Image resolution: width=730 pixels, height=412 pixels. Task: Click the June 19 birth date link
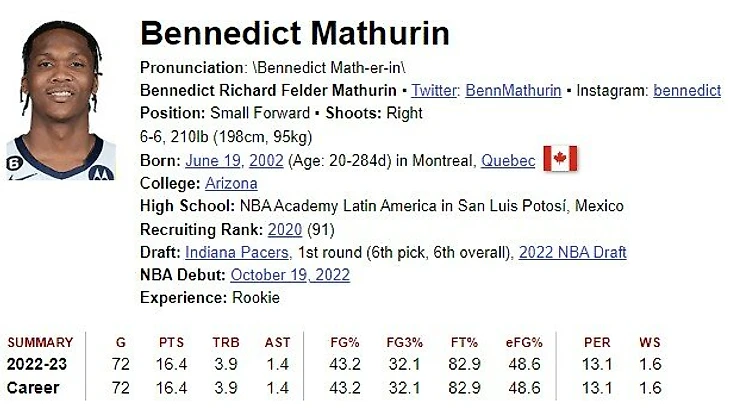tap(213, 161)
